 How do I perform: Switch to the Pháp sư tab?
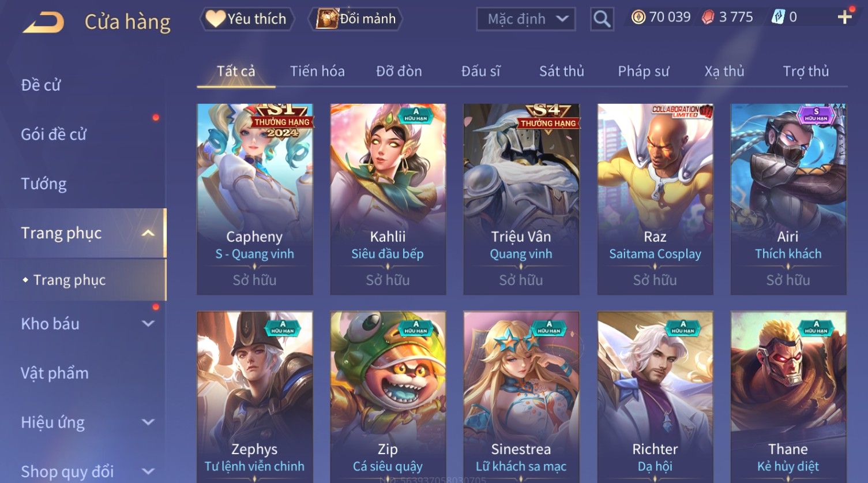point(644,71)
